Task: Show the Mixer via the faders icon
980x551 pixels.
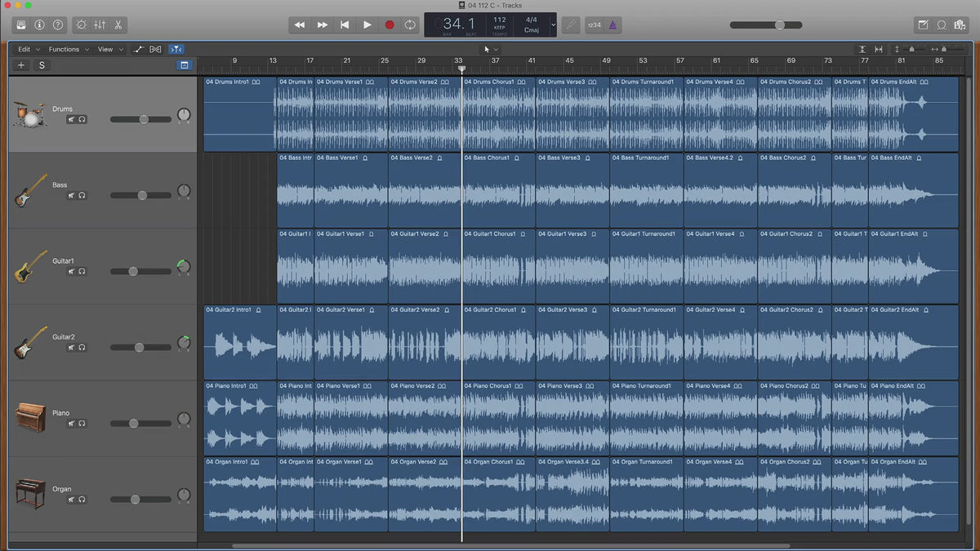Action: [100, 24]
